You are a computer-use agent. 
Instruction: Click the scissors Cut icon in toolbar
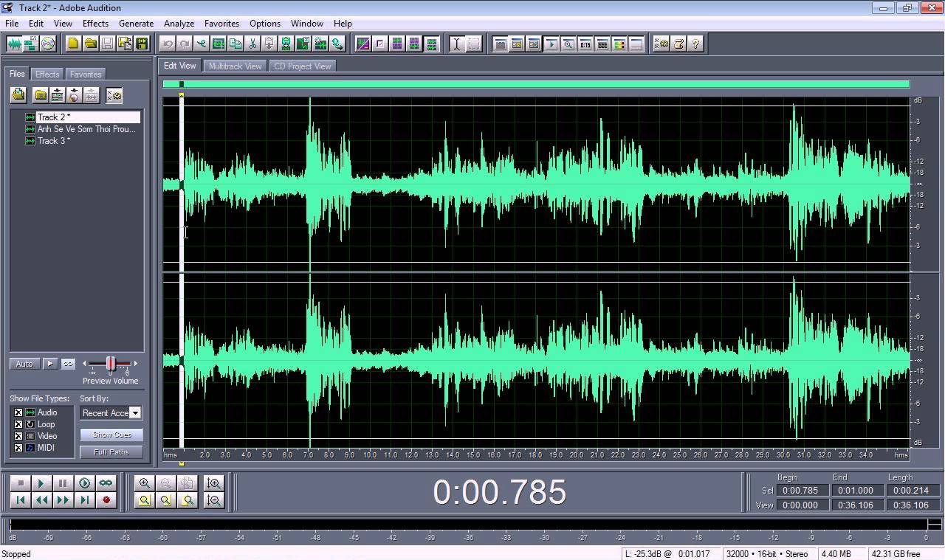253,44
